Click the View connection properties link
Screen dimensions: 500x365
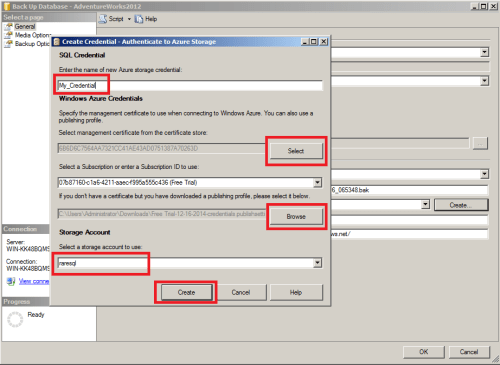[x=34, y=281]
